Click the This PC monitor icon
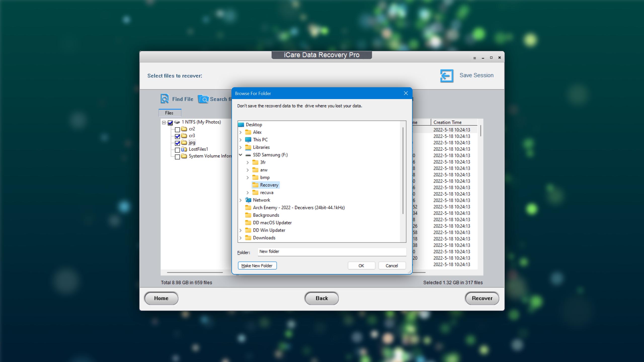This screenshot has width=644, height=362. click(x=248, y=140)
